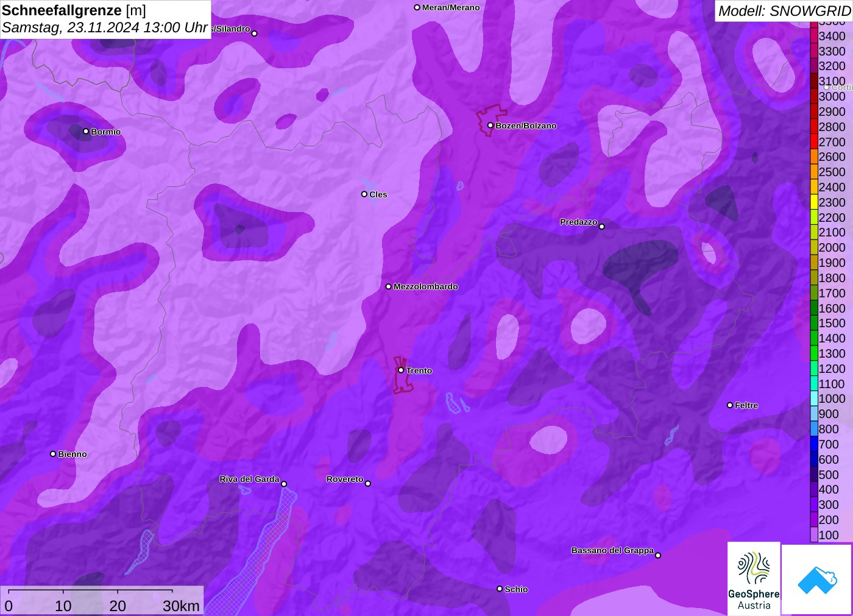Viewport: 853px width, 616px height.
Task: Select the Predazzo city marker dot
Action: (x=602, y=227)
